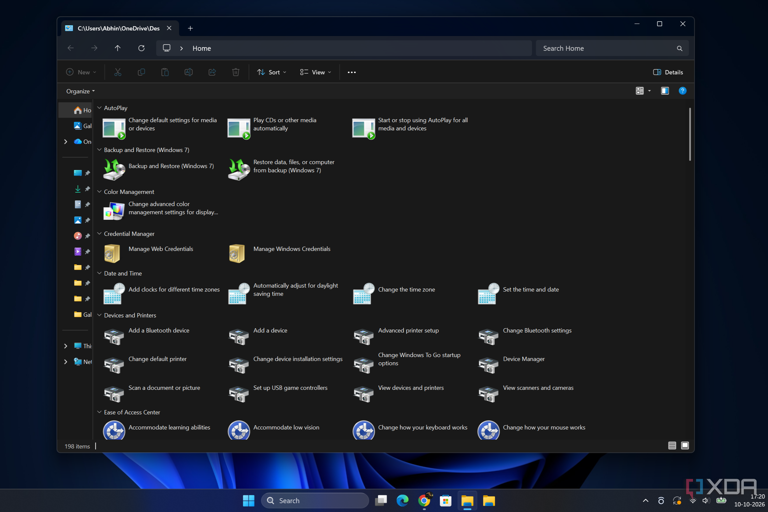Collapse the Date and Time group

tap(99, 273)
